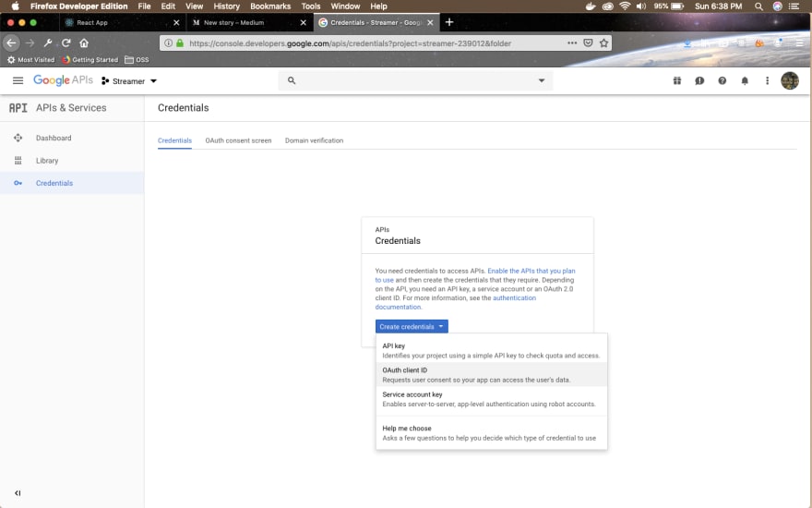Click the Google APIs logo
Screen dimensions: 812x508
63,80
